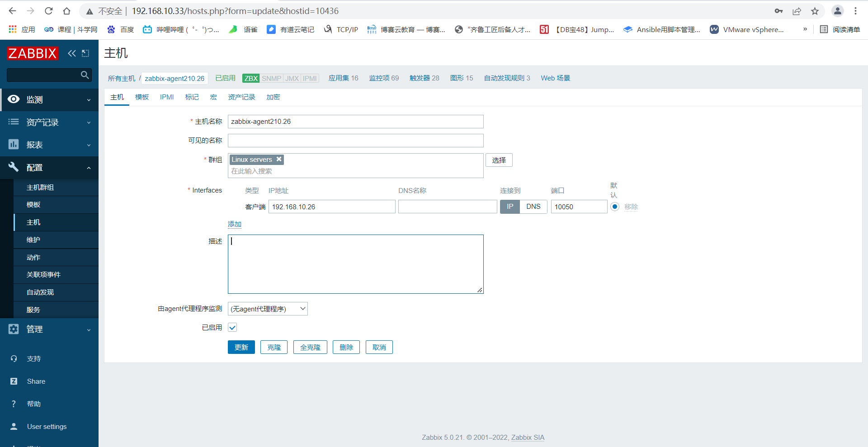Click the share page icon
This screenshot has width=868, height=447.
click(x=797, y=11)
